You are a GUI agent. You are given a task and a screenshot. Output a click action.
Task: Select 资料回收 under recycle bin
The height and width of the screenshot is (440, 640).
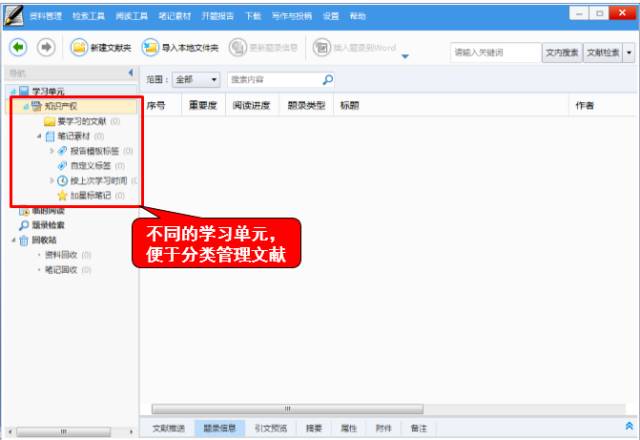click(61, 255)
